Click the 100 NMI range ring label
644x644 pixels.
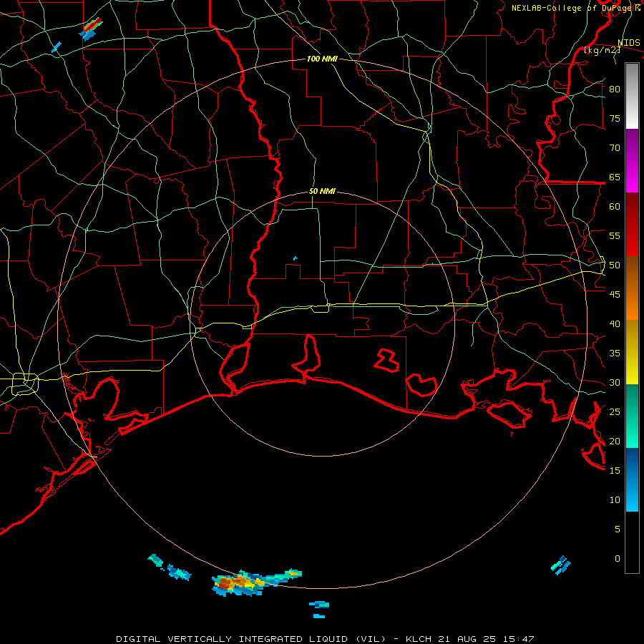click(x=322, y=59)
